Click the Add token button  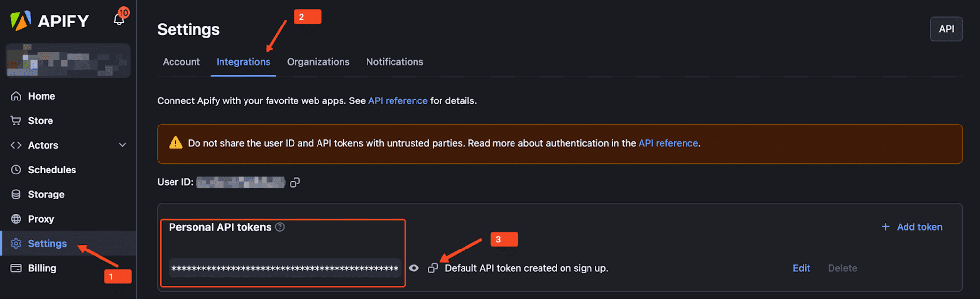(912, 227)
